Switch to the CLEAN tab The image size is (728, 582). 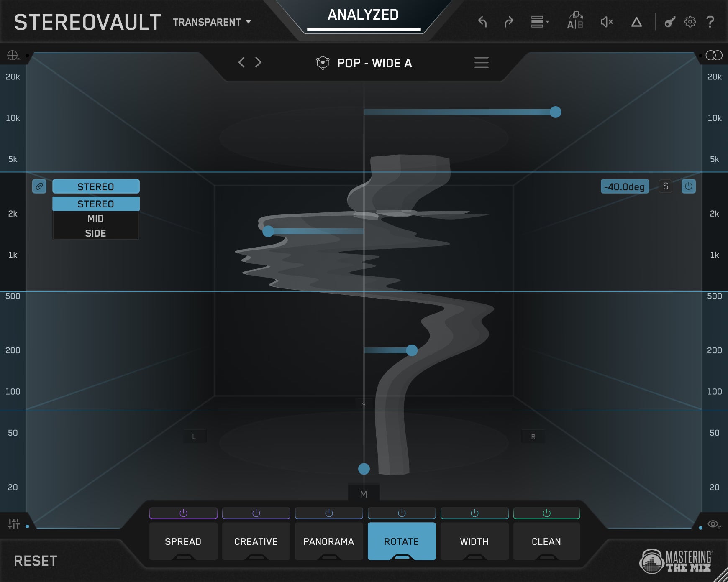546,541
